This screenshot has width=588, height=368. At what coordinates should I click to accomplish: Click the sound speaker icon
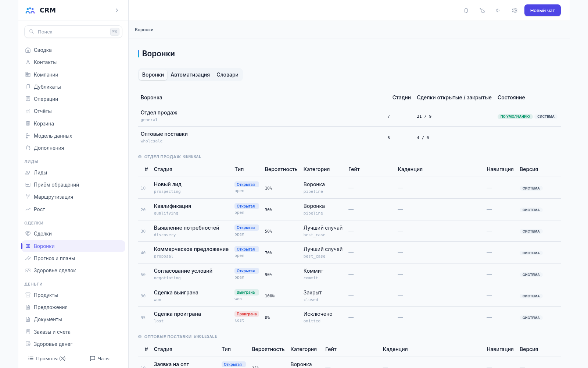coord(498,10)
